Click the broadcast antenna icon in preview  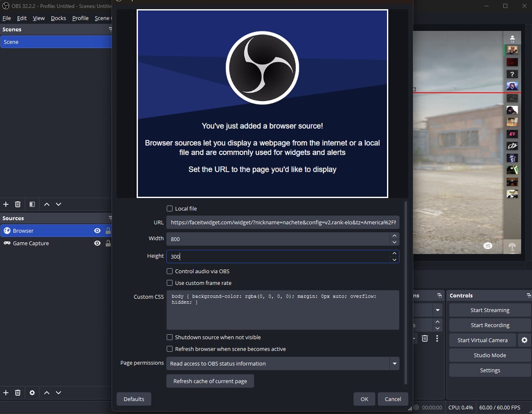point(512,246)
